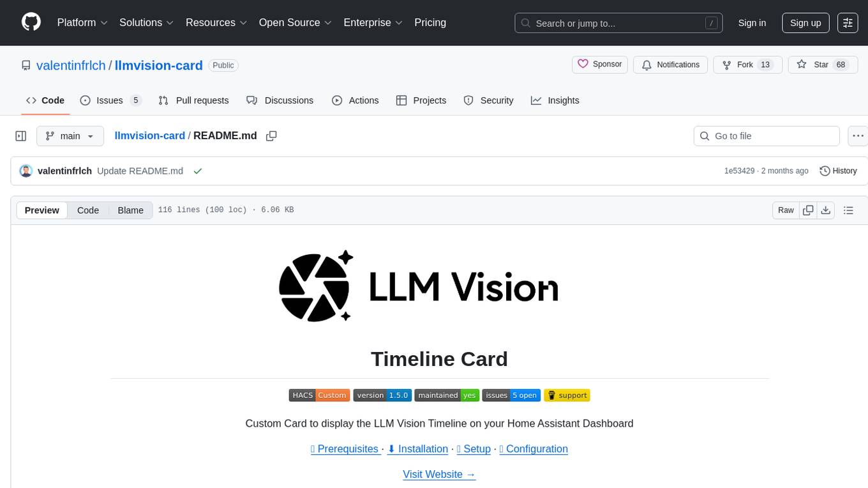Click the llmvision-card breadcrumb link
Viewport: 868px width, 488px height.
click(149, 135)
